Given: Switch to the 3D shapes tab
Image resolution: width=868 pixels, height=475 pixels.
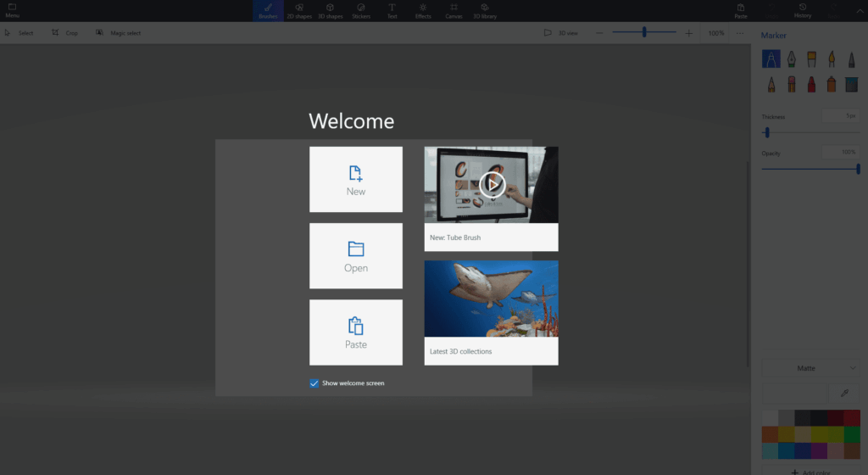Looking at the screenshot, I should coord(330,10).
